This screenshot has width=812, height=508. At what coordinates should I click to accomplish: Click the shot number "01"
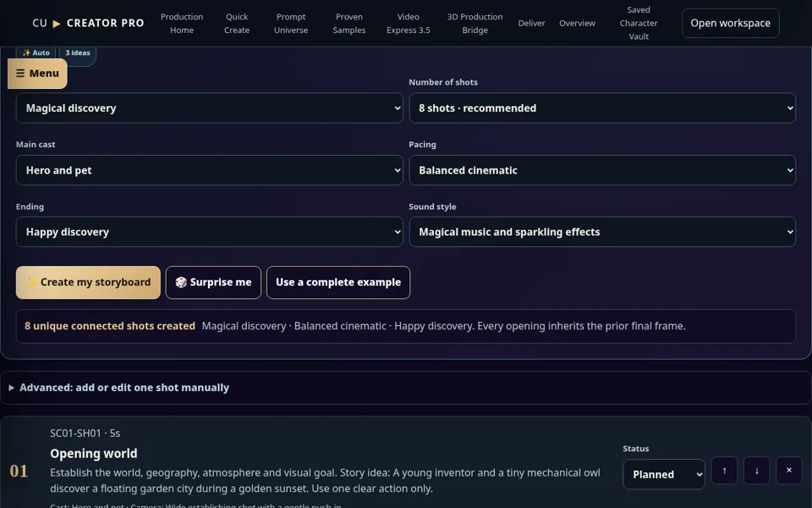[x=19, y=472]
